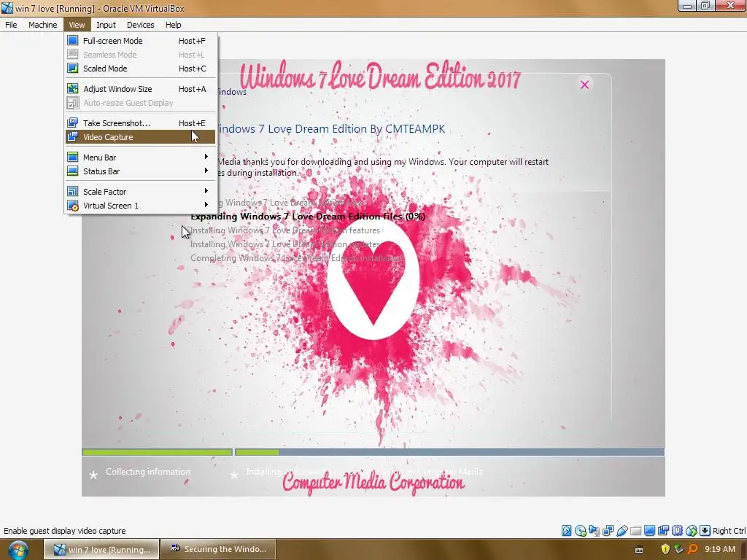This screenshot has width=747, height=560.
Task: Click the keyboard capture arrow indicator
Action: [705, 531]
